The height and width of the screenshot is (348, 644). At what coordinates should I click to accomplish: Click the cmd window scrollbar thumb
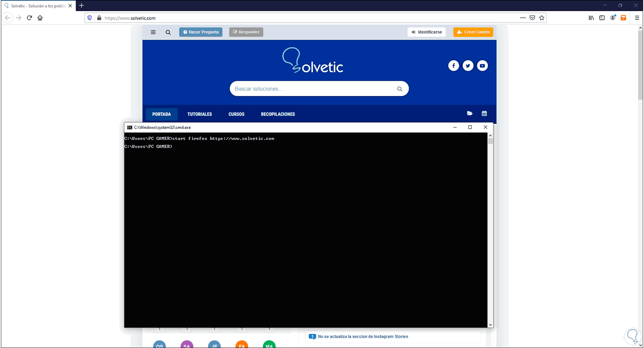coord(490,141)
